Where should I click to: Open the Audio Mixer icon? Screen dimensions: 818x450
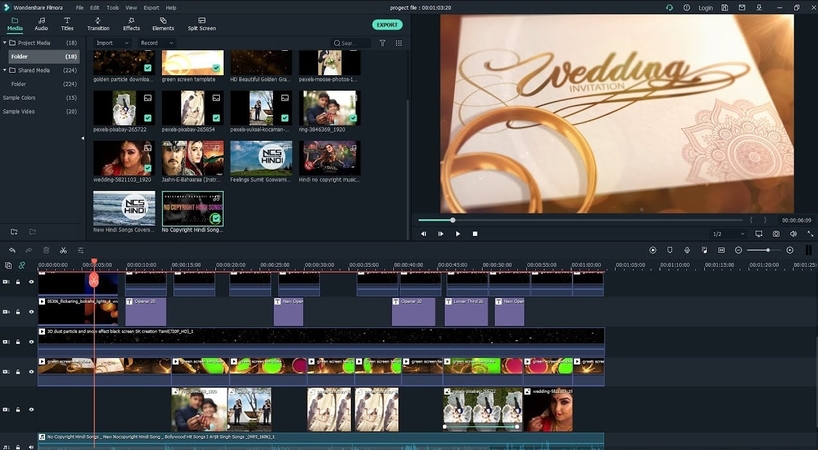[x=704, y=250]
